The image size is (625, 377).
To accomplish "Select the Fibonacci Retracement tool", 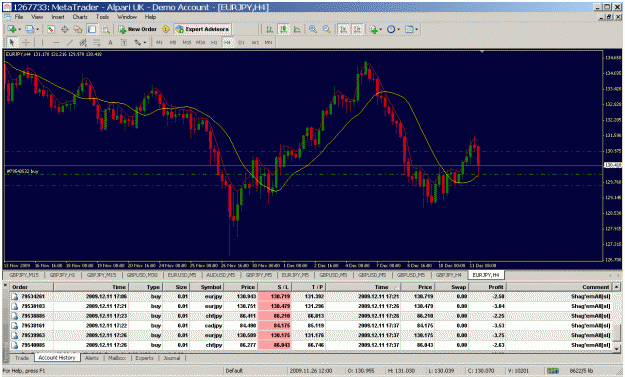I will click(96, 42).
